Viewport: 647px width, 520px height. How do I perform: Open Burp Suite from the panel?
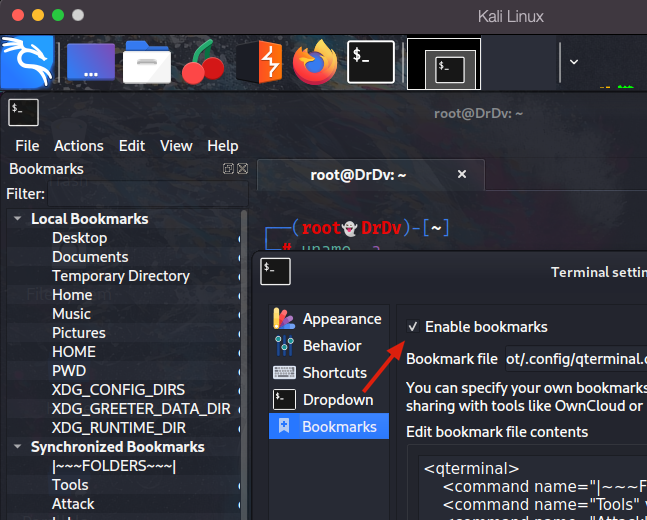click(260, 62)
